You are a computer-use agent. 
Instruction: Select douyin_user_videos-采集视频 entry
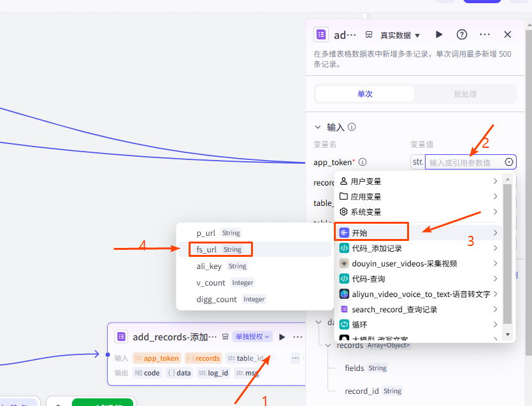click(x=419, y=263)
